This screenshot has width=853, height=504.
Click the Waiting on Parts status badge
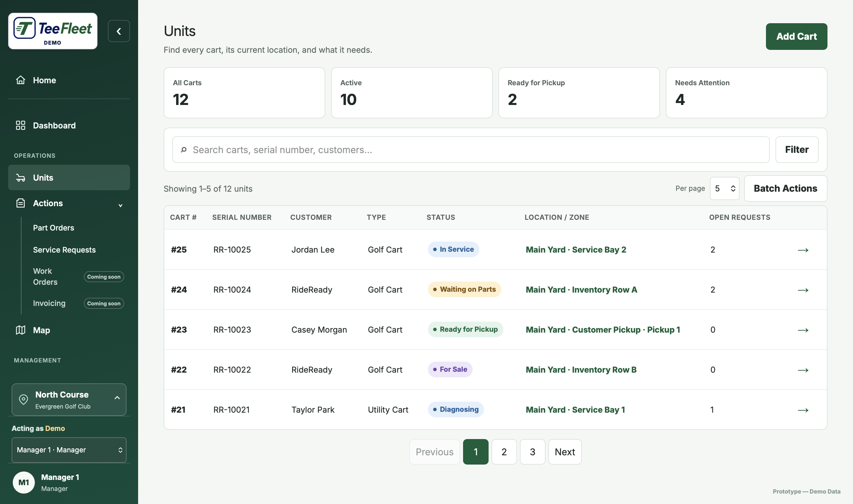coord(465,289)
